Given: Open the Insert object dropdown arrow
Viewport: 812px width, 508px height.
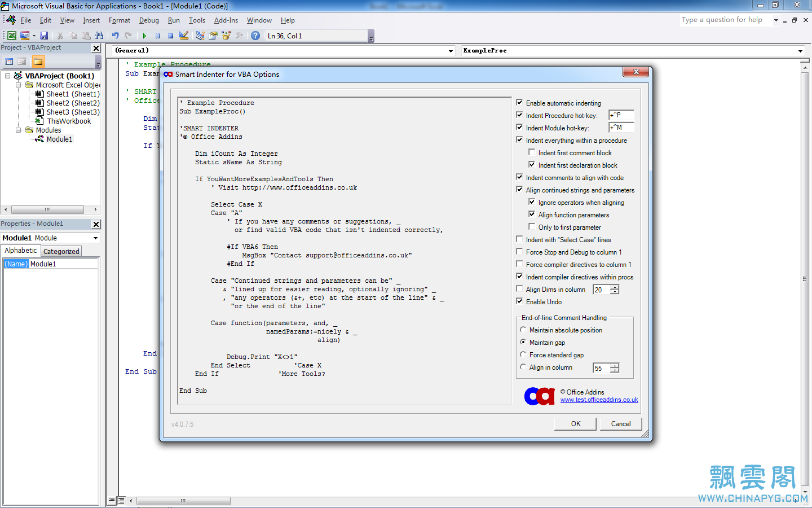Looking at the screenshot, I should coord(34,36).
